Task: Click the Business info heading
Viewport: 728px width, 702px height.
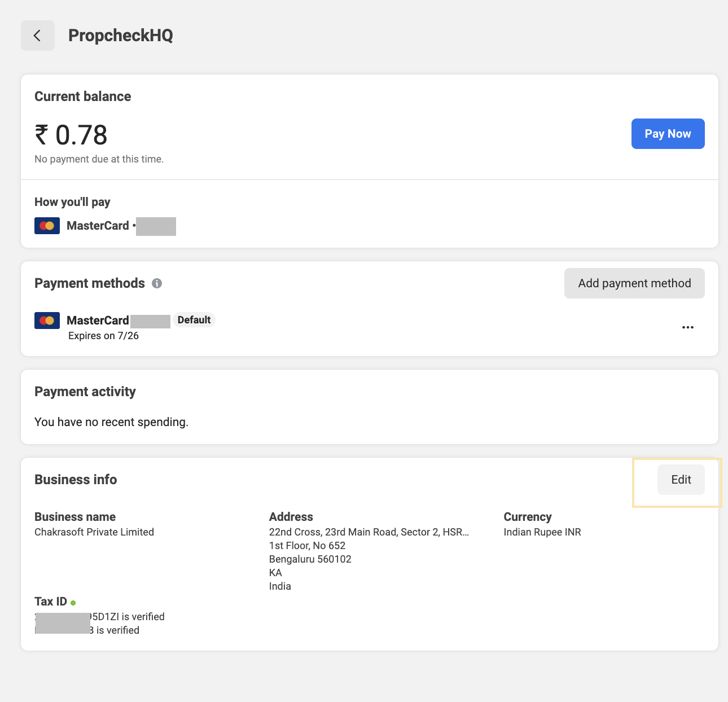Action: click(76, 480)
